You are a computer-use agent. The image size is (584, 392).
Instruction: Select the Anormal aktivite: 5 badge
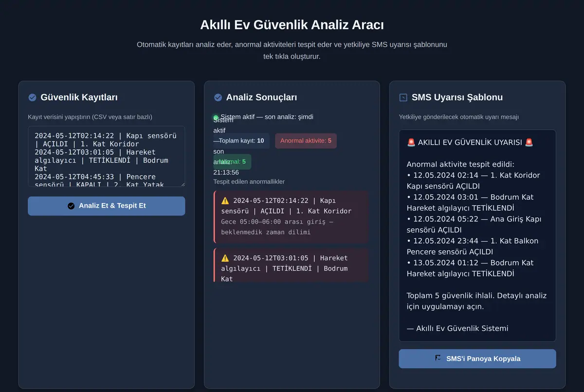click(306, 141)
